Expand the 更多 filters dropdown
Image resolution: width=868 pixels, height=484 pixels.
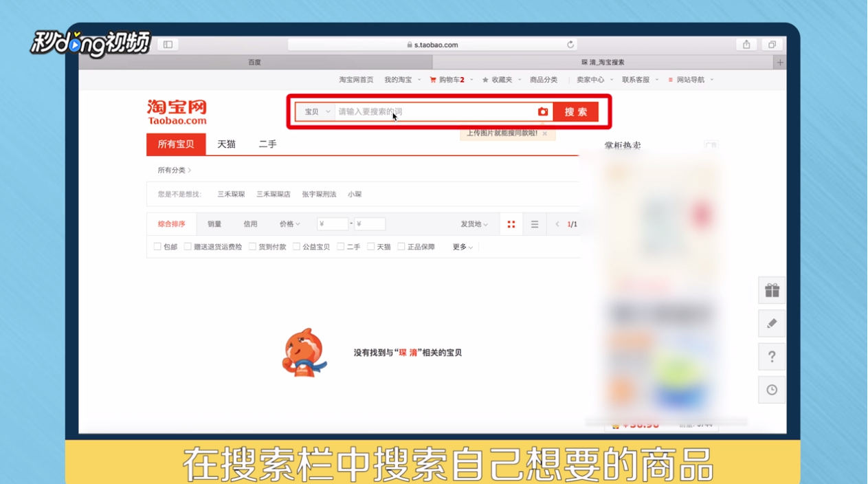(x=463, y=247)
